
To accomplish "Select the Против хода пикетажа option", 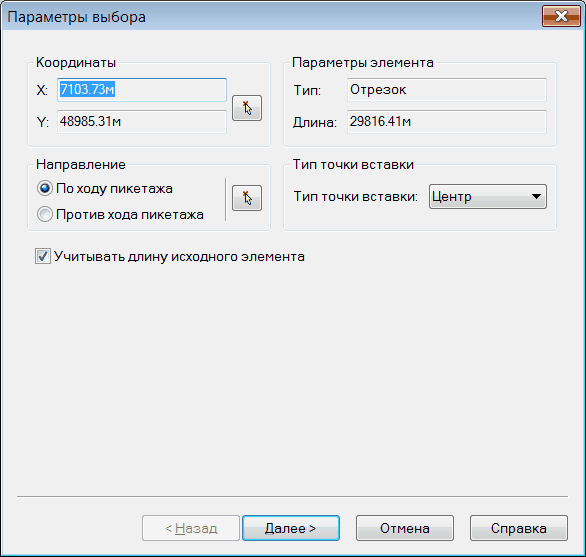I will click(44, 215).
